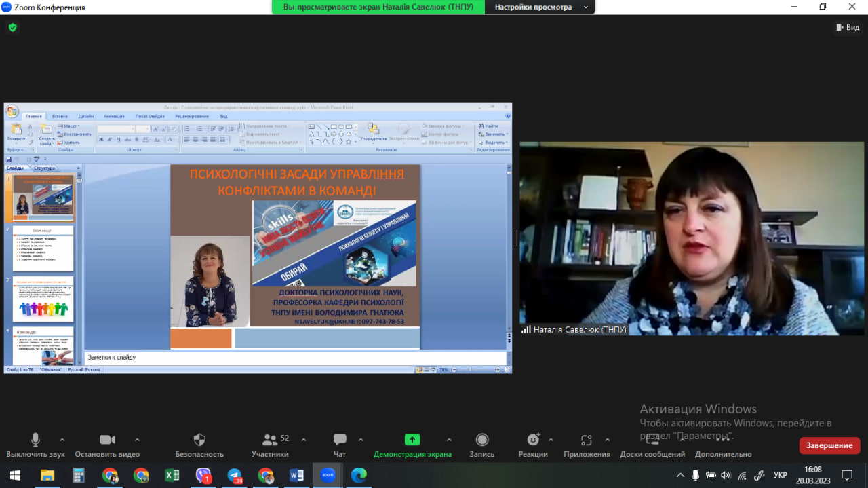This screenshot has height=488, width=868.
Task: Expand video options arrow beside camera
Action: pyautogui.click(x=137, y=439)
